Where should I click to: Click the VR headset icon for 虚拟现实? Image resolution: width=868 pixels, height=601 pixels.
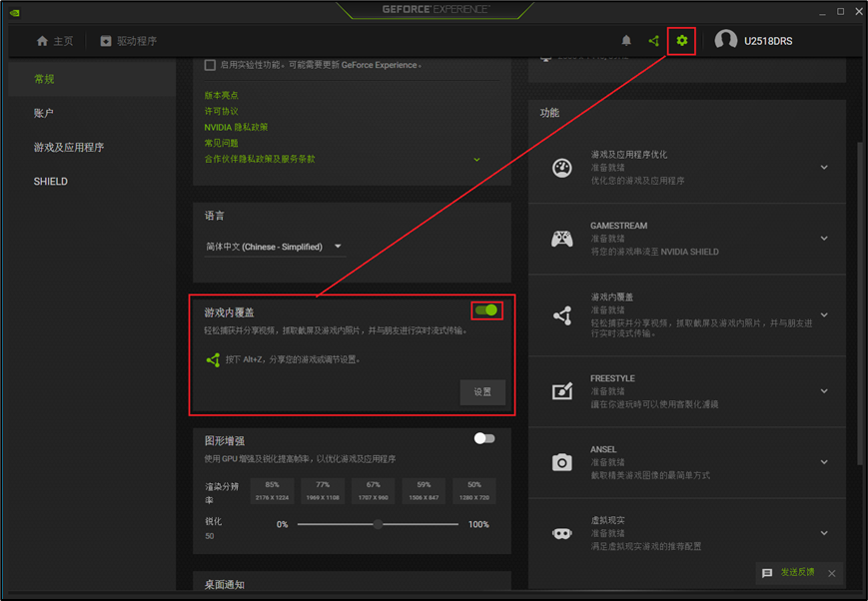coord(562,533)
